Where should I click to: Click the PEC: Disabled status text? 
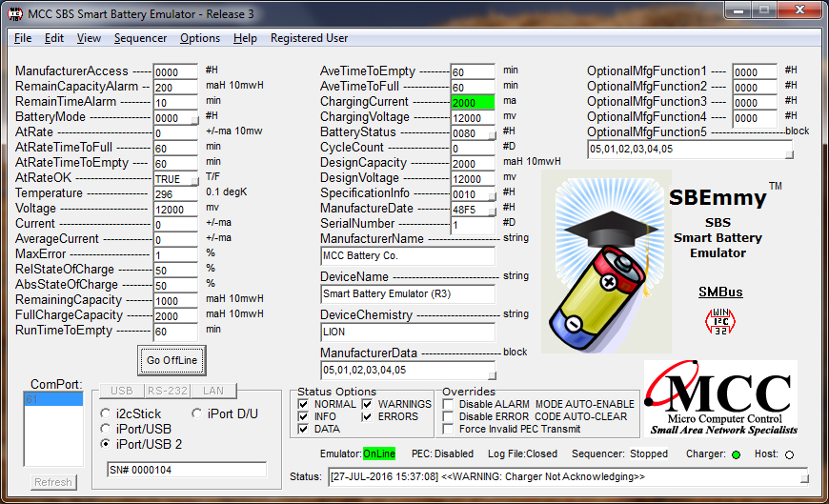pos(442,454)
